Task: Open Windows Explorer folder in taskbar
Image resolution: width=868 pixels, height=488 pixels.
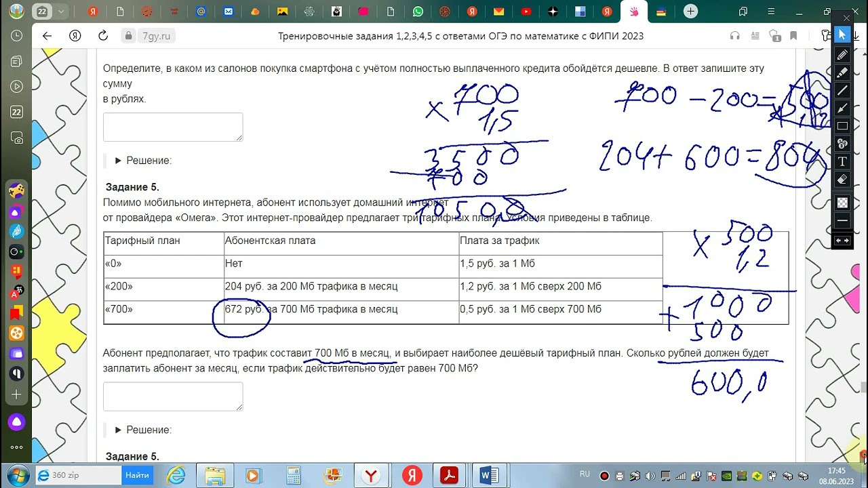Action: [215, 475]
